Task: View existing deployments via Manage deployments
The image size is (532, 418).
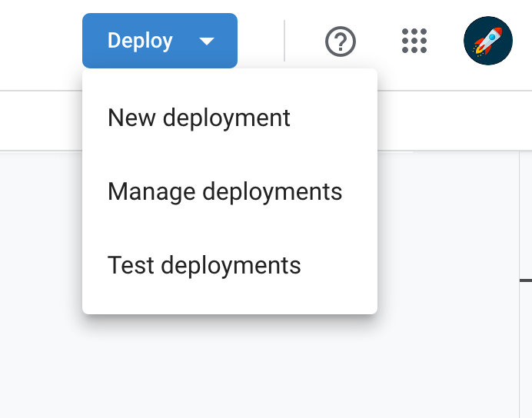Action: point(224,191)
